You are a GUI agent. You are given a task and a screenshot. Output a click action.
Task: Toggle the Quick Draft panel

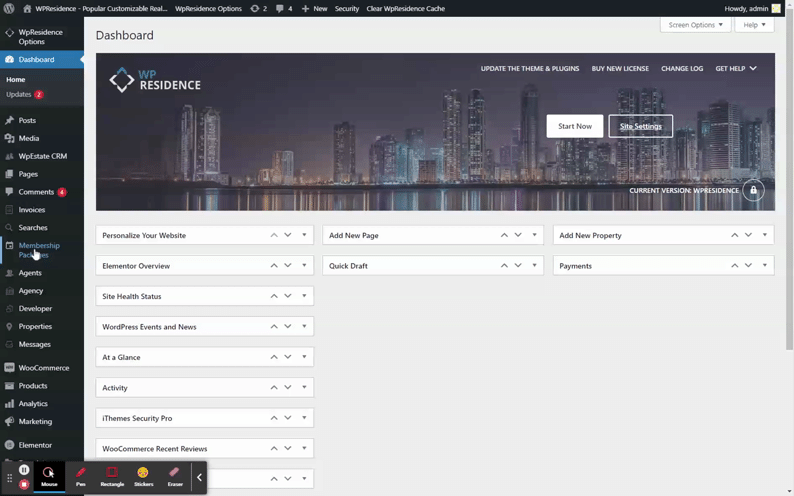(x=534, y=265)
